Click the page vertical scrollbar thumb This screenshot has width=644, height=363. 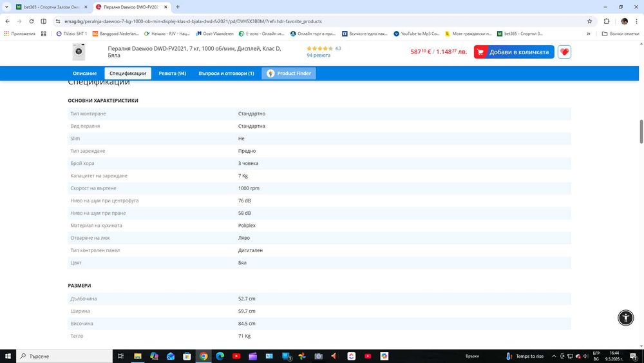(641, 132)
